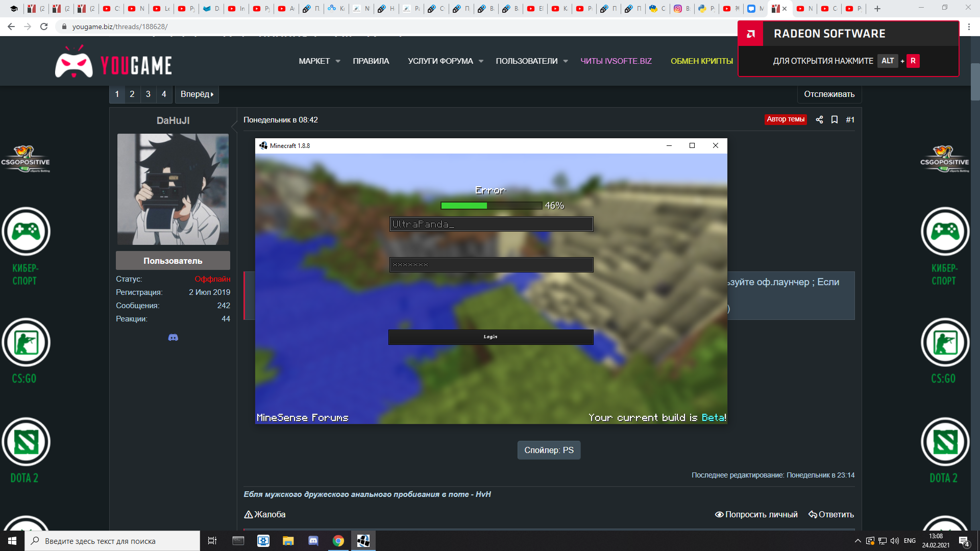Click the YouGame gamepad logo
The image size is (980, 551).
74,62
